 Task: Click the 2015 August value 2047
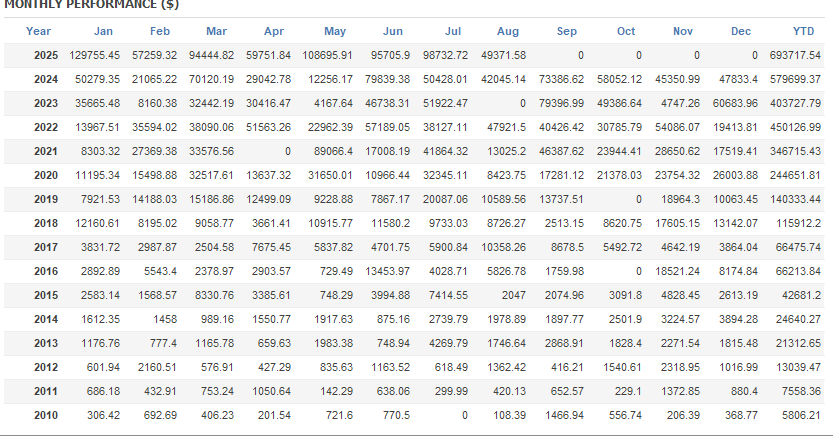click(514, 295)
